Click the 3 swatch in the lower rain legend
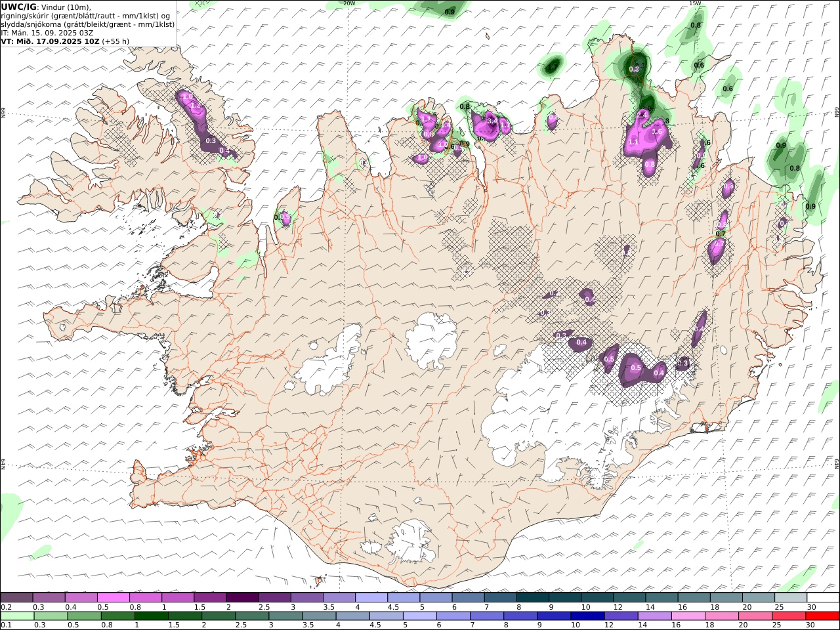This screenshot has width=840, height=630. [285, 616]
